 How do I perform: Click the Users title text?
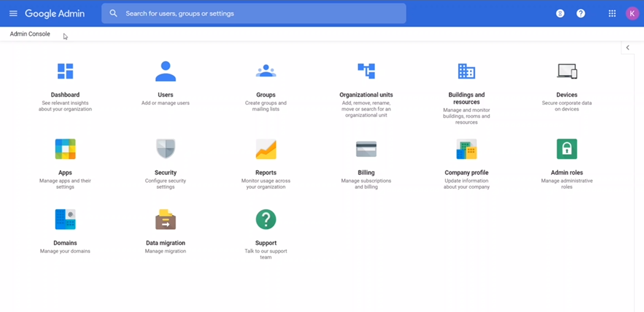[166, 95]
